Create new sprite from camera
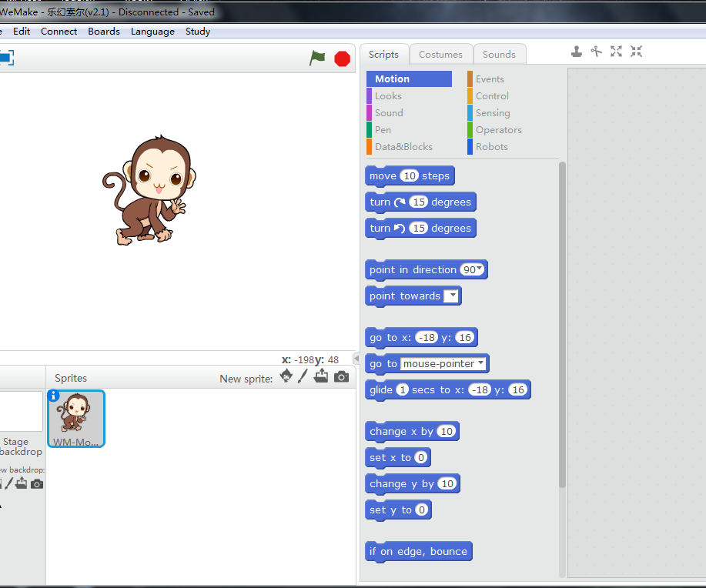 [x=341, y=376]
